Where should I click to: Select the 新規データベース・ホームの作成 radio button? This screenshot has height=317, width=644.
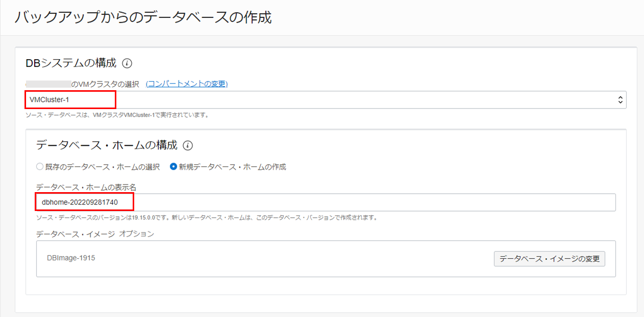coord(174,167)
